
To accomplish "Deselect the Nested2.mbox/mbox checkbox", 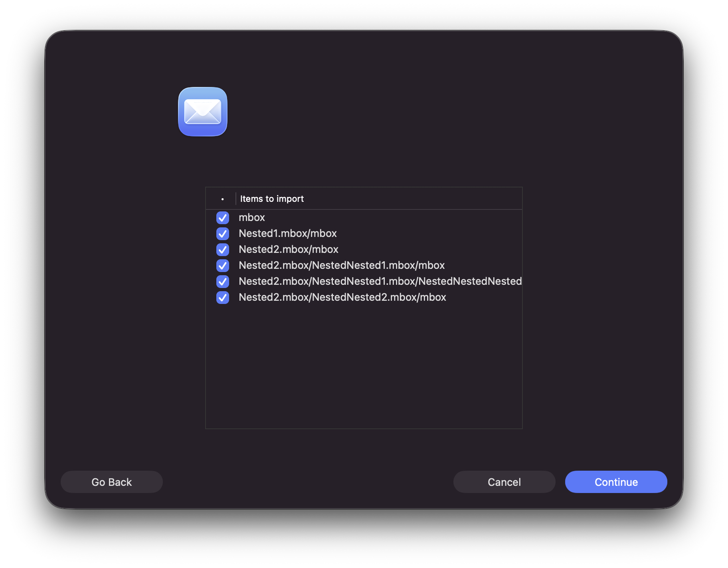I will point(223,250).
